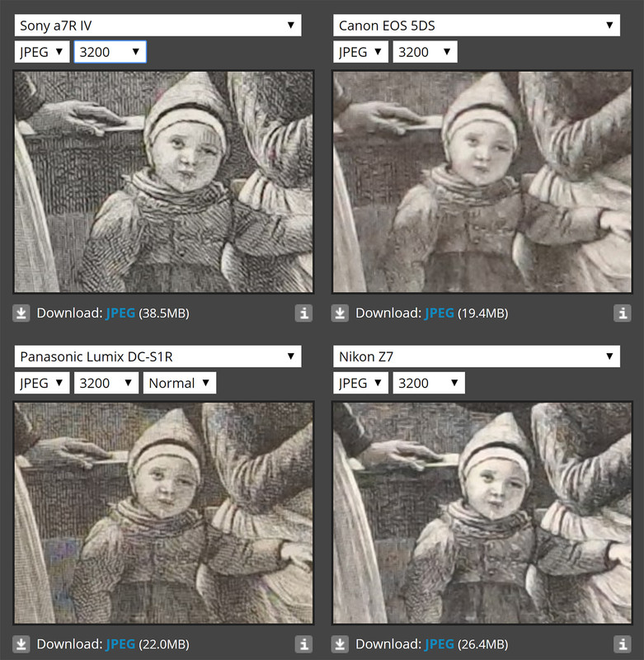
Task: Click download icon under Panasonic DC-S1R image
Action: 21,644
